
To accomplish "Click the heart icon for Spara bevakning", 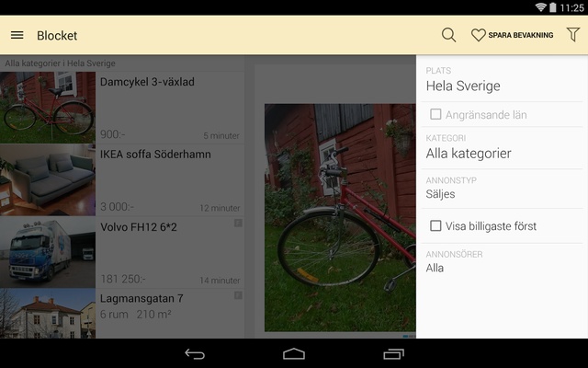I will (x=478, y=35).
